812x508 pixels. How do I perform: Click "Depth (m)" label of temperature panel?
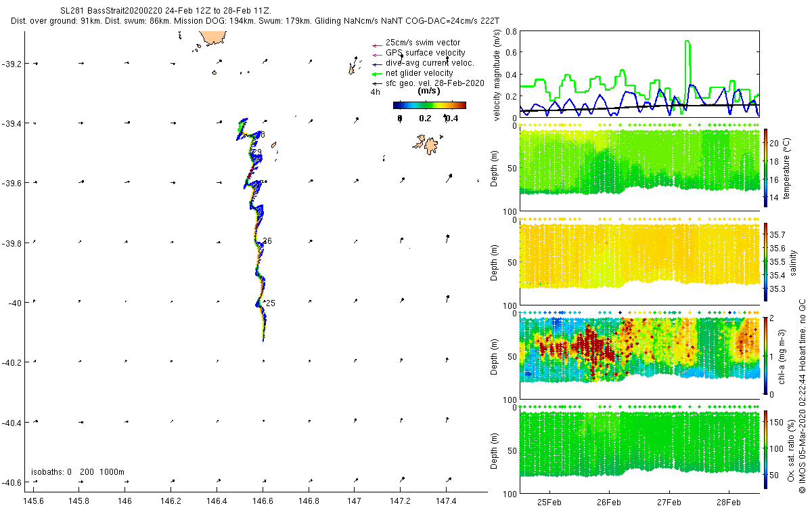point(495,168)
